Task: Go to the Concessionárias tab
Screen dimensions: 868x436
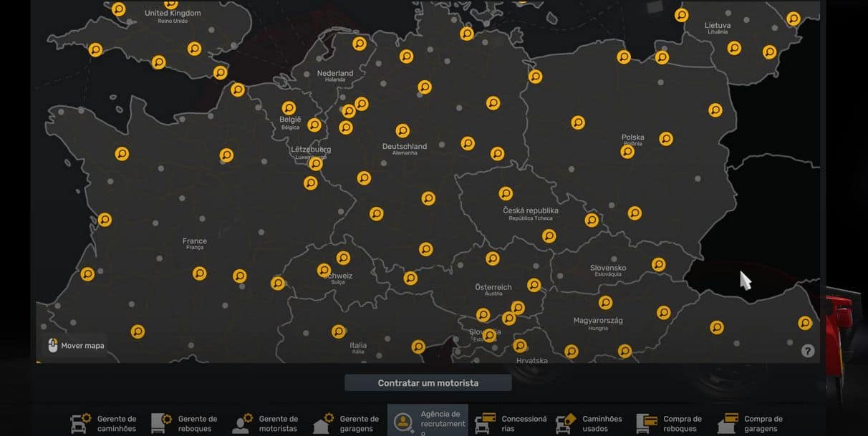Action: 511,423
